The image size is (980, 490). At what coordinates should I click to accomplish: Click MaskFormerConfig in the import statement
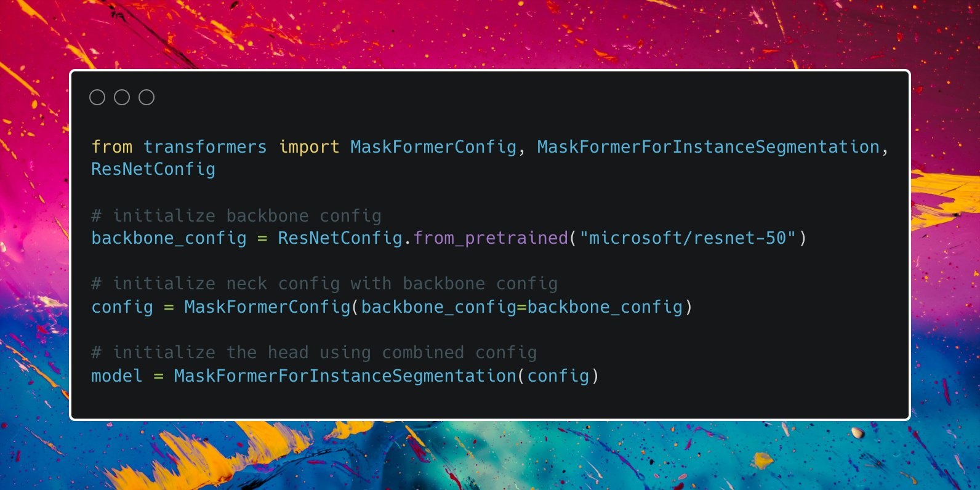point(433,147)
